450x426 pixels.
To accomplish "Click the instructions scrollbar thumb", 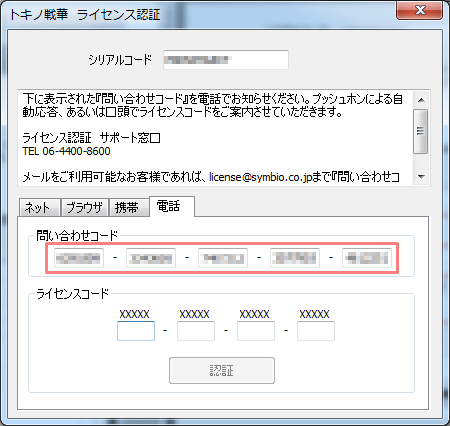I will [x=421, y=131].
